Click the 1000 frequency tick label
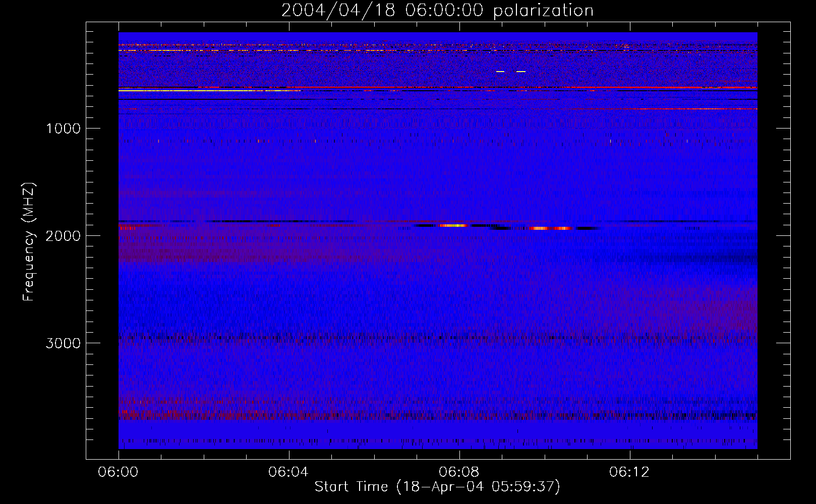Image resolution: width=816 pixels, height=504 pixels. [x=63, y=129]
